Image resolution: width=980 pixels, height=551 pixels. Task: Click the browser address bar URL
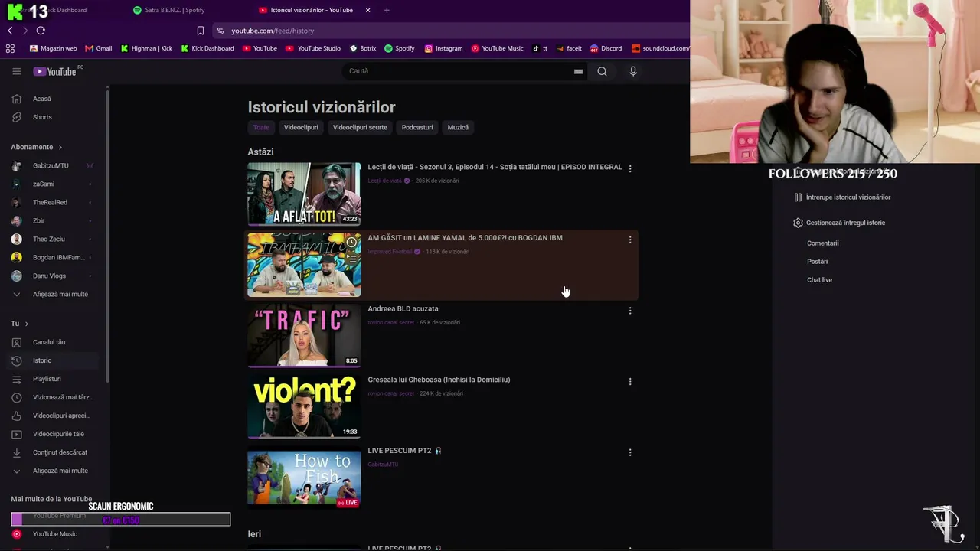[x=273, y=31]
